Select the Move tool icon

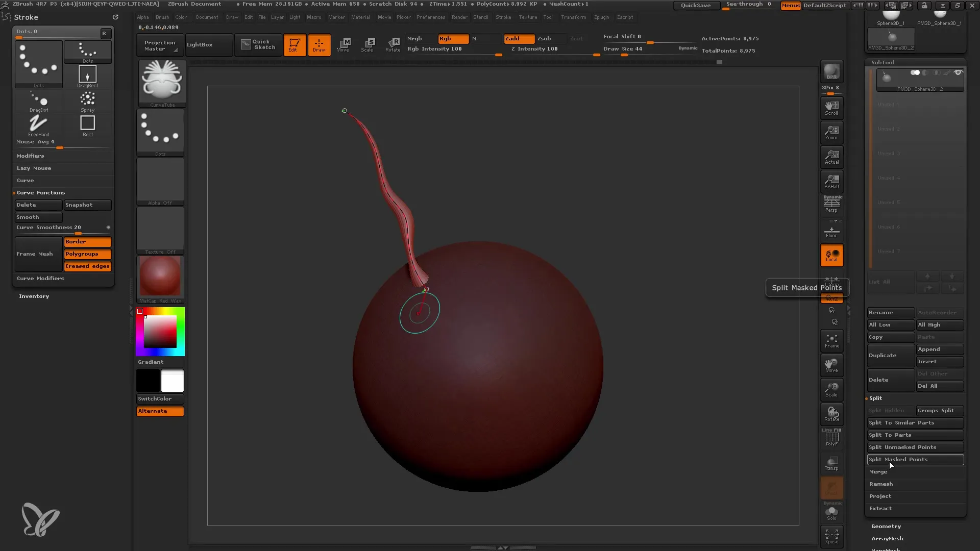(344, 44)
